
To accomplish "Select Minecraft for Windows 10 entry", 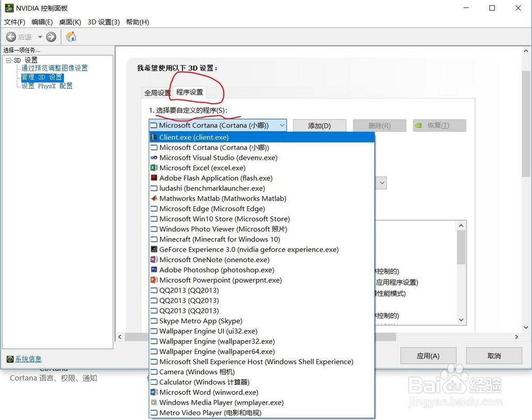I will (262, 239).
